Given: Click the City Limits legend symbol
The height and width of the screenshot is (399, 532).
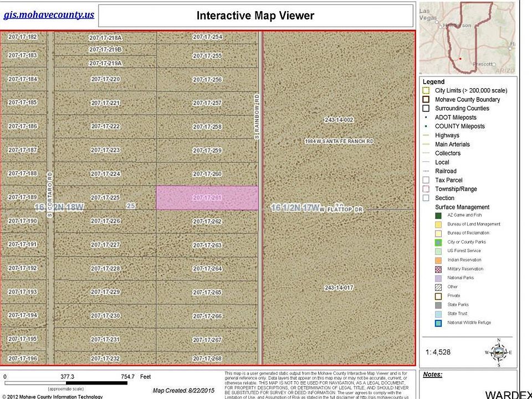Looking at the screenshot, I should click(x=426, y=90).
